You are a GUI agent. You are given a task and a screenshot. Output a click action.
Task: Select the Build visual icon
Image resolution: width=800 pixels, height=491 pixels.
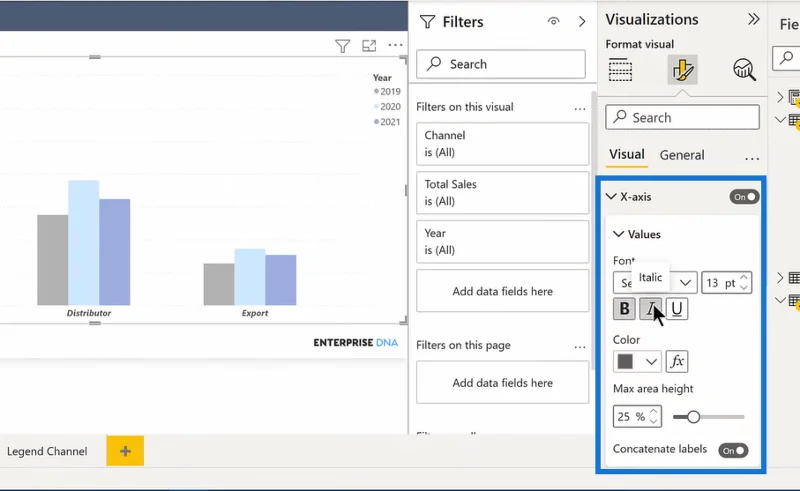click(620, 69)
